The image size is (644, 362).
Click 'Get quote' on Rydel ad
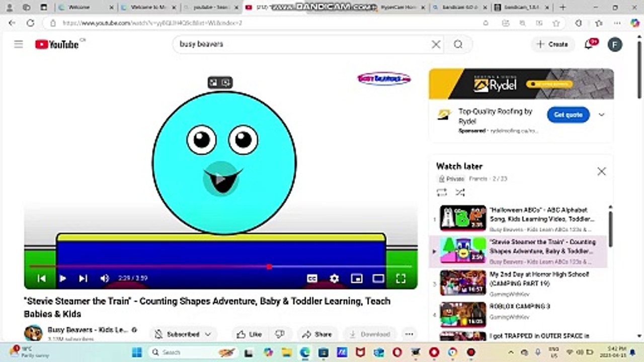coord(568,115)
